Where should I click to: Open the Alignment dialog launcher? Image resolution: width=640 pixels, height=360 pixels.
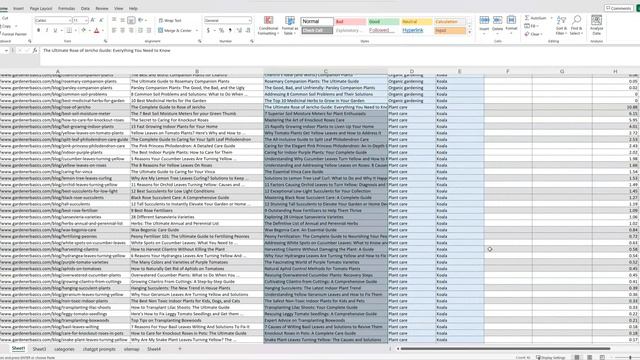200,41
